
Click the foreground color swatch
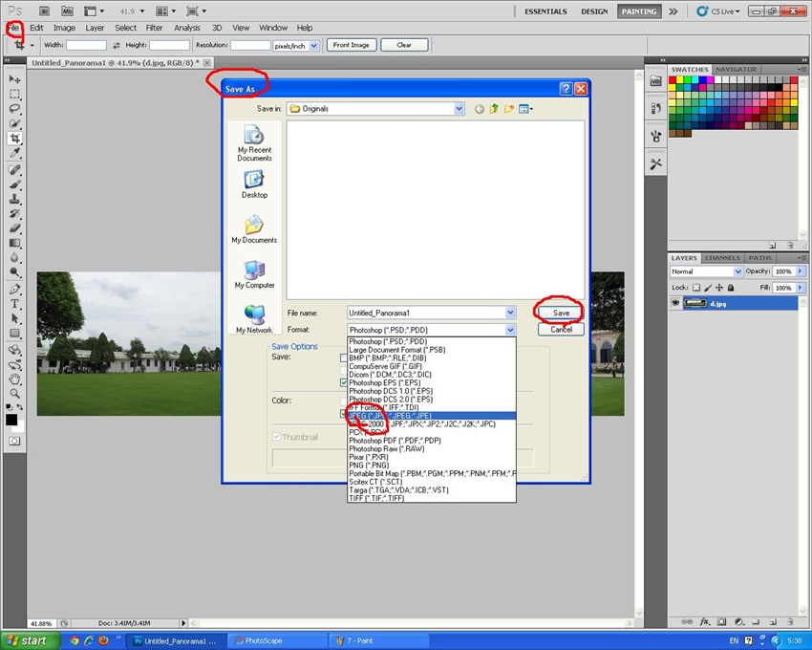[11, 420]
